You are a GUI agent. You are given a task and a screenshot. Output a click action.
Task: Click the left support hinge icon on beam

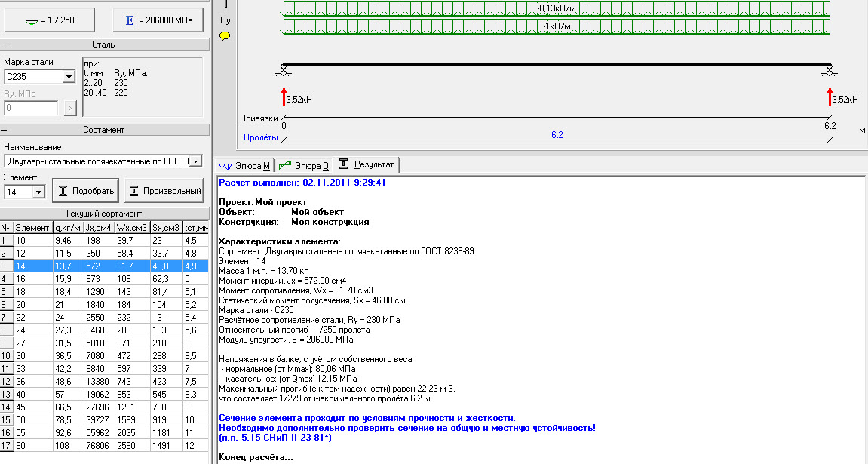[x=284, y=70]
